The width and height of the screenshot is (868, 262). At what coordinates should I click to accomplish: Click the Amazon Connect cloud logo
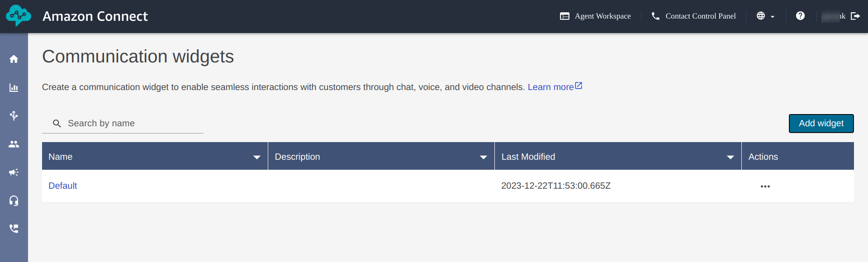19,16
